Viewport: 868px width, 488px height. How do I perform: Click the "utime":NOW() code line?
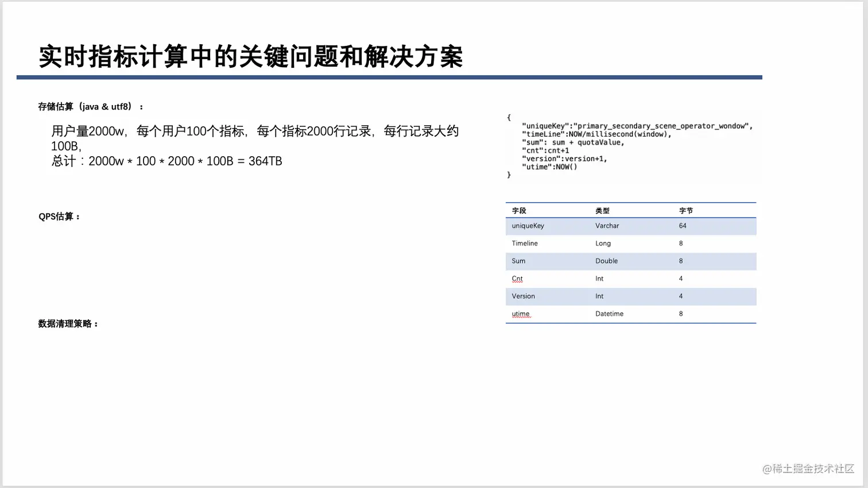549,167
